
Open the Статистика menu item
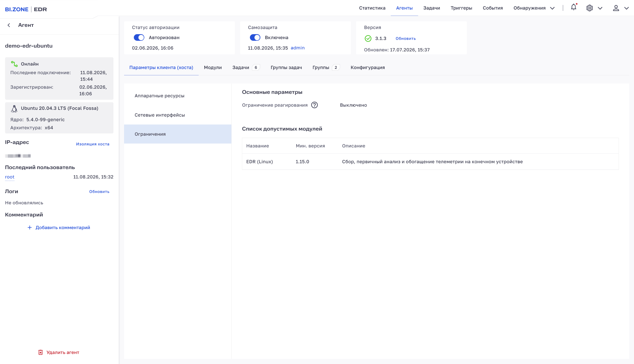click(x=372, y=8)
